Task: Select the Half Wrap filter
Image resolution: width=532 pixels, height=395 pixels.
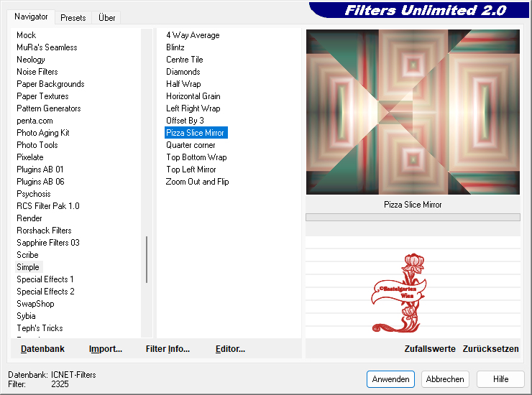Action: [x=183, y=84]
